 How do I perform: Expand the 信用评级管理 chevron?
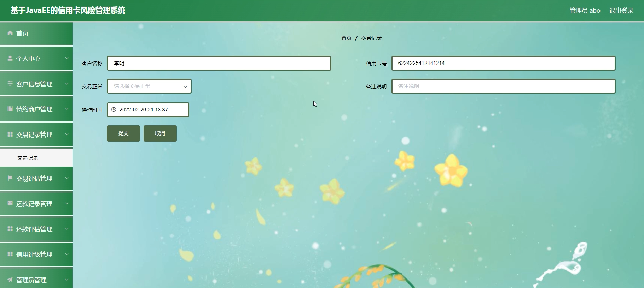coord(67,254)
